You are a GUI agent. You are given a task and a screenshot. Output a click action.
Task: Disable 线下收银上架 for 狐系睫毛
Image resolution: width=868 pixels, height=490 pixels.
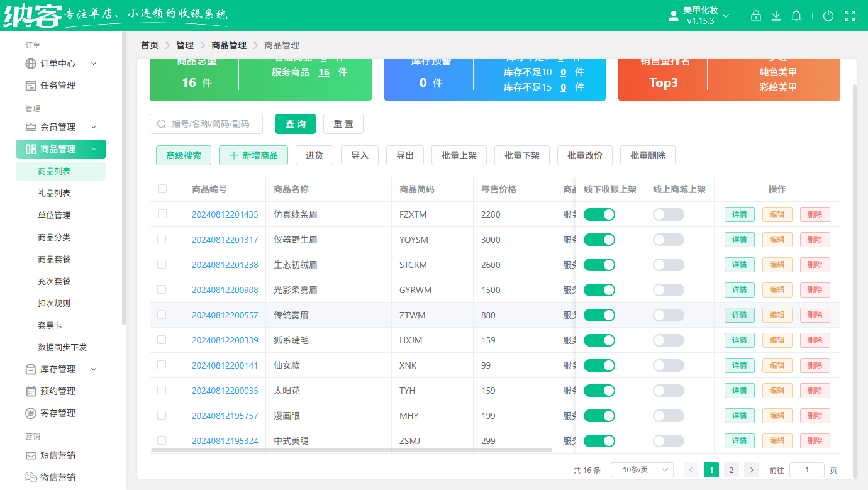(x=599, y=340)
